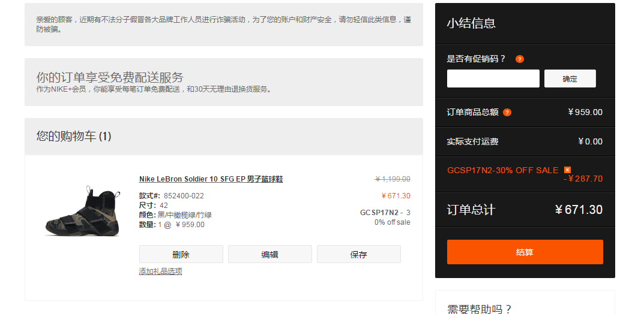Viewport: 644px width, 314px height.
Task: Delete item using 删除 button
Action: pyautogui.click(x=181, y=254)
